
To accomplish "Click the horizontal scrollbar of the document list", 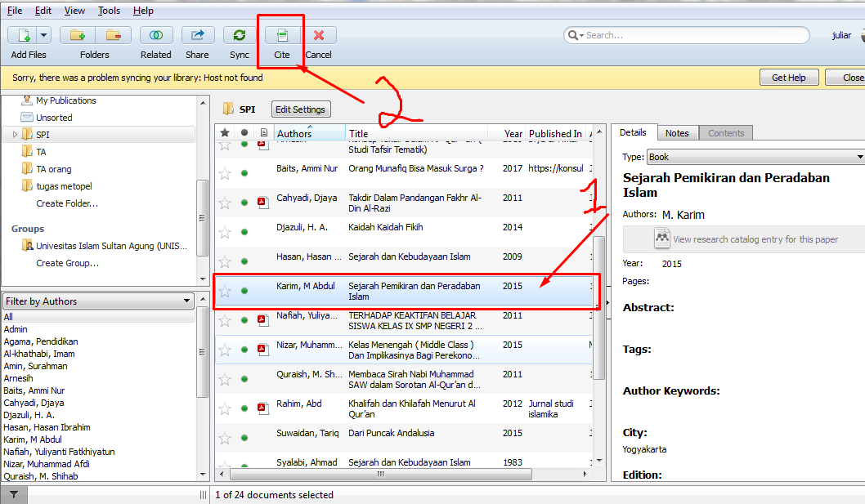I will coord(381,475).
